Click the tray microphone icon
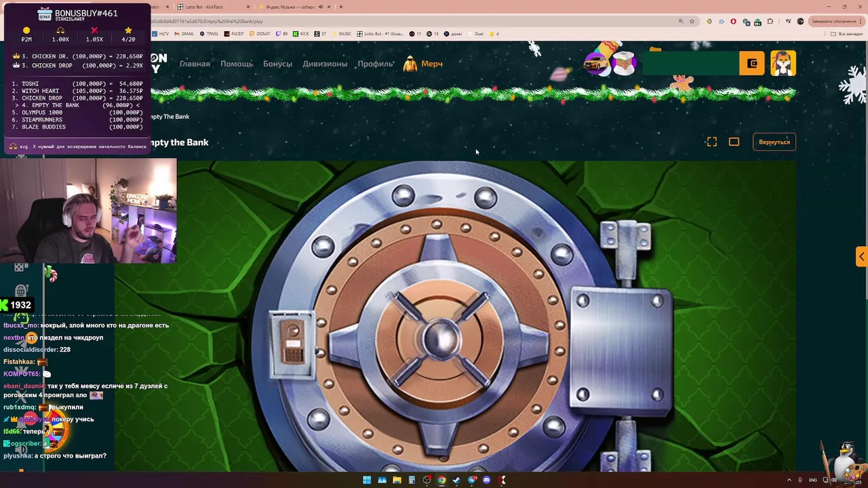The image size is (868, 488). pyautogui.click(x=800, y=480)
